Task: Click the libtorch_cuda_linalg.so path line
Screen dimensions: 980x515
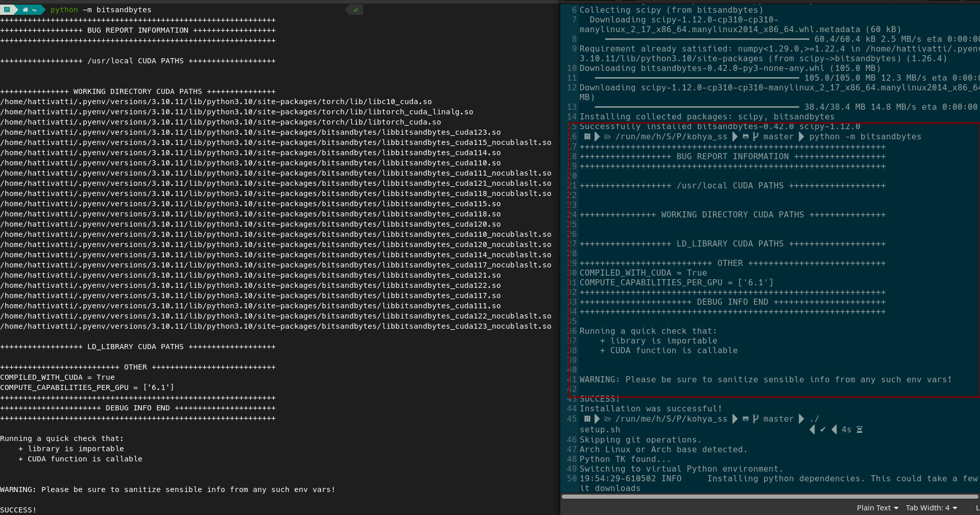Action: (236, 112)
